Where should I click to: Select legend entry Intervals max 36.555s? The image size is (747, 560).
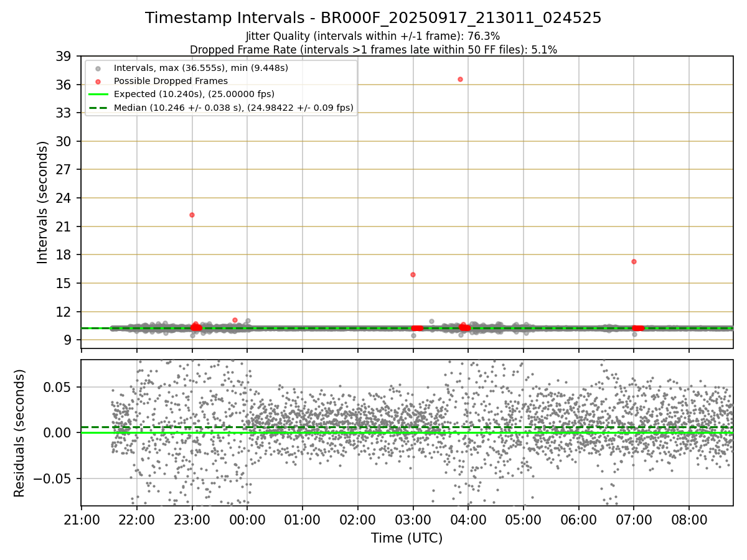click(200, 68)
